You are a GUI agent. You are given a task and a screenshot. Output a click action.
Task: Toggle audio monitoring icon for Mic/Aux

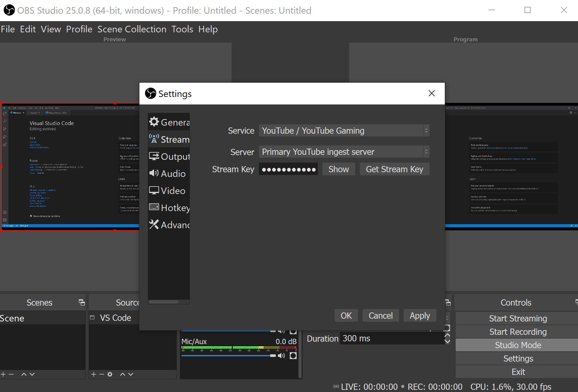coord(293,355)
